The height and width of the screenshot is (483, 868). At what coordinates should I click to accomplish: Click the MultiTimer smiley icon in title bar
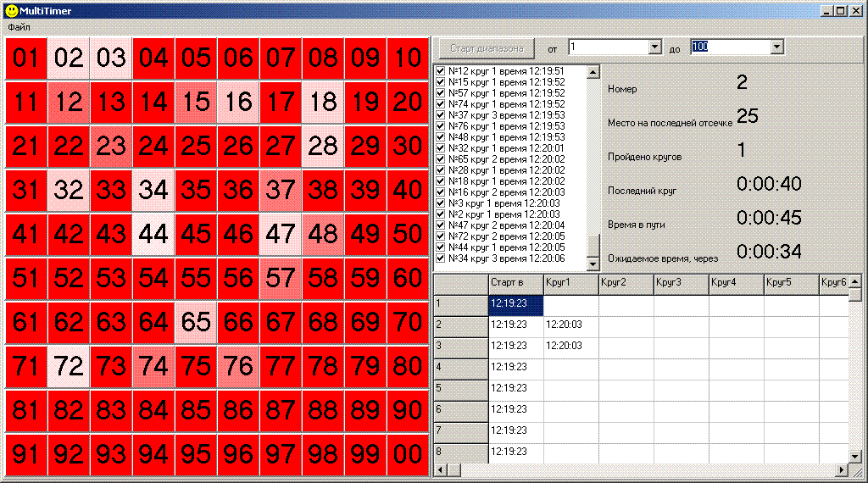(x=10, y=11)
